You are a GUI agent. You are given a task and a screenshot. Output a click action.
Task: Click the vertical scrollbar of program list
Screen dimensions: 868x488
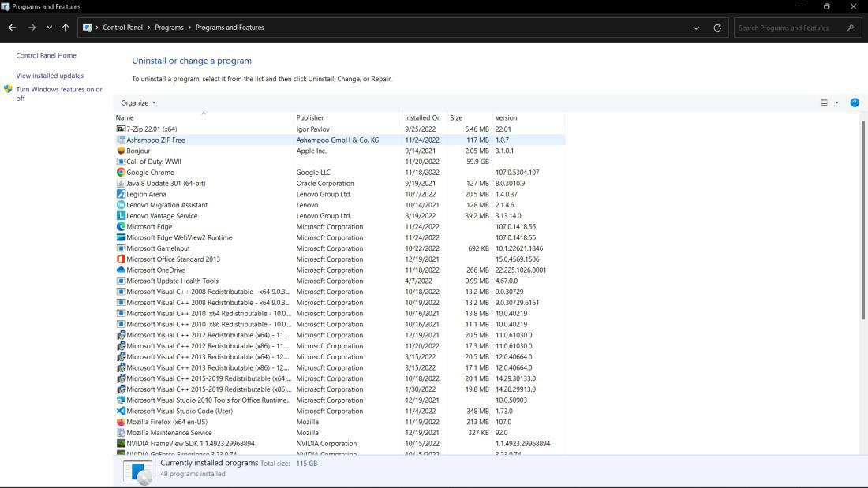click(x=862, y=220)
